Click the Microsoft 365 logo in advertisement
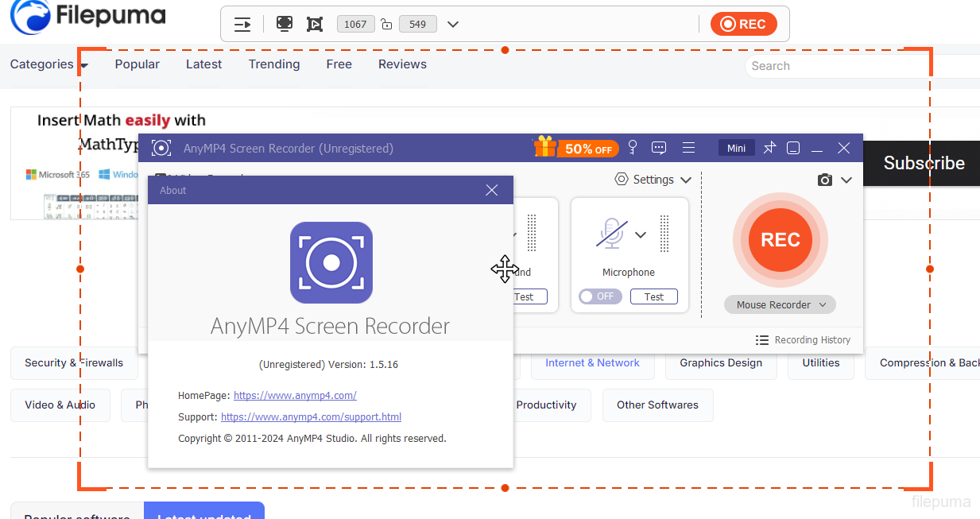 pos(57,174)
